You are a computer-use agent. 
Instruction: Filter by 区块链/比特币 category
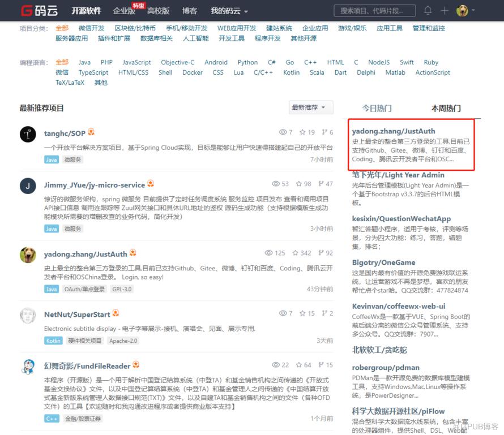tap(135, 28)
